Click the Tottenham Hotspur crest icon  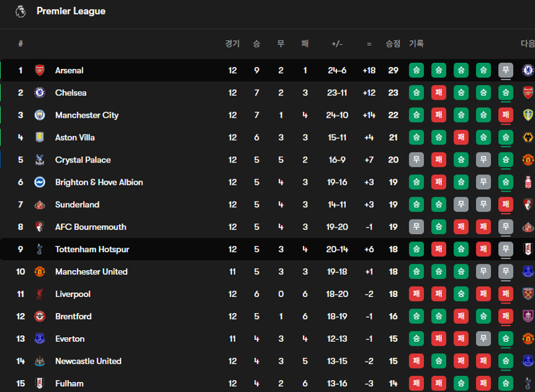point(39,250)
